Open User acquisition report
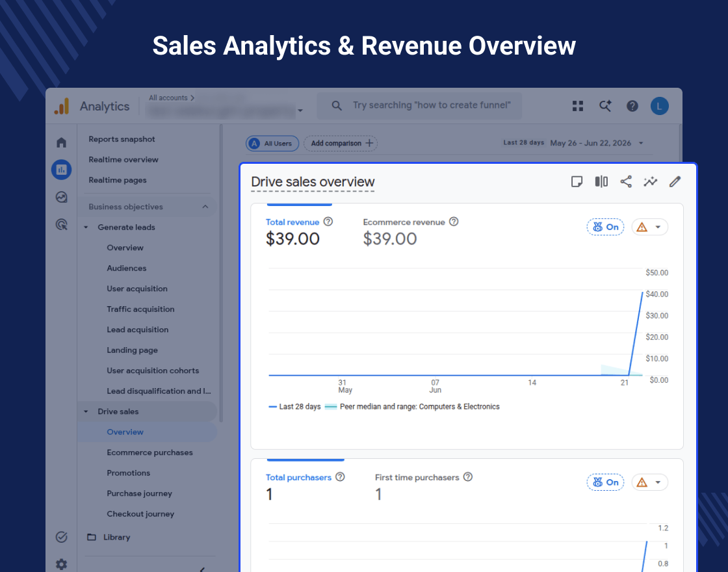The image size is (728, 572). click(x=137, y=289)
